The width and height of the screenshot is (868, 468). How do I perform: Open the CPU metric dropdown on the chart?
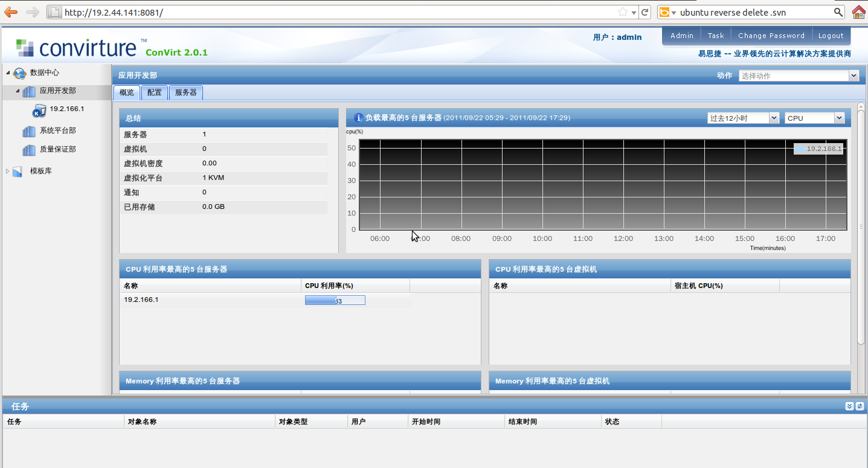point(839,118)
